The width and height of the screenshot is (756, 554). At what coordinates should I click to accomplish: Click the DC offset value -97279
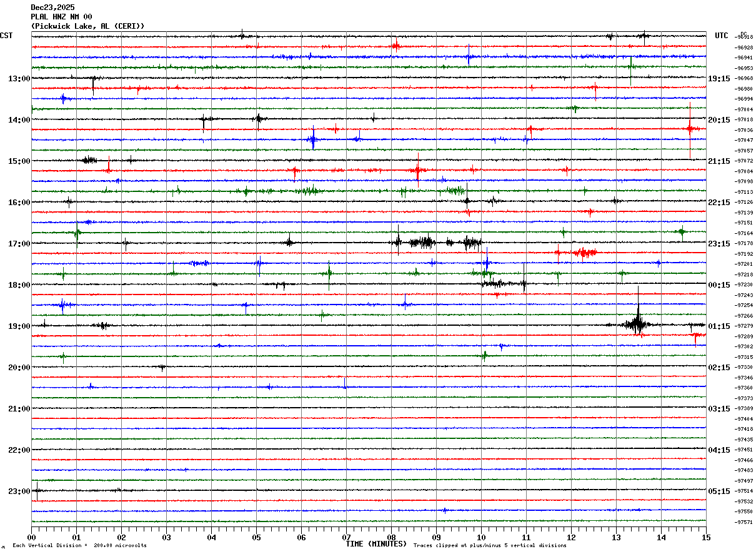point(744,326)
